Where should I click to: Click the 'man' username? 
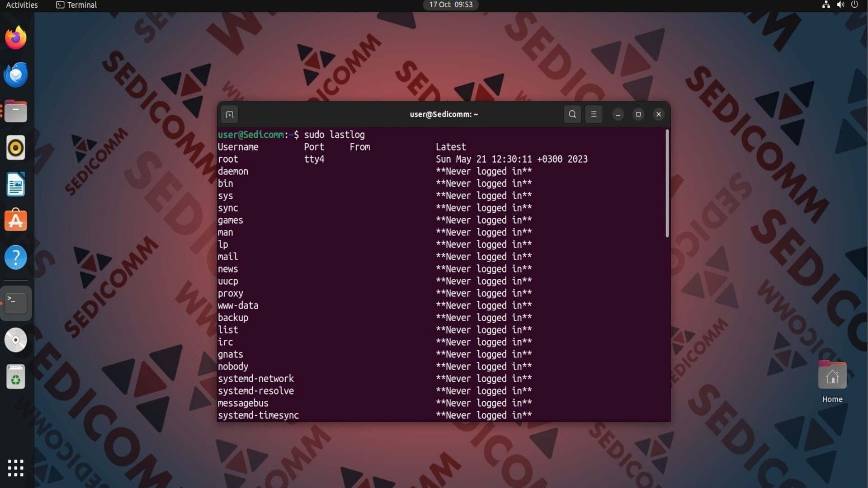(x=225, y=232)
